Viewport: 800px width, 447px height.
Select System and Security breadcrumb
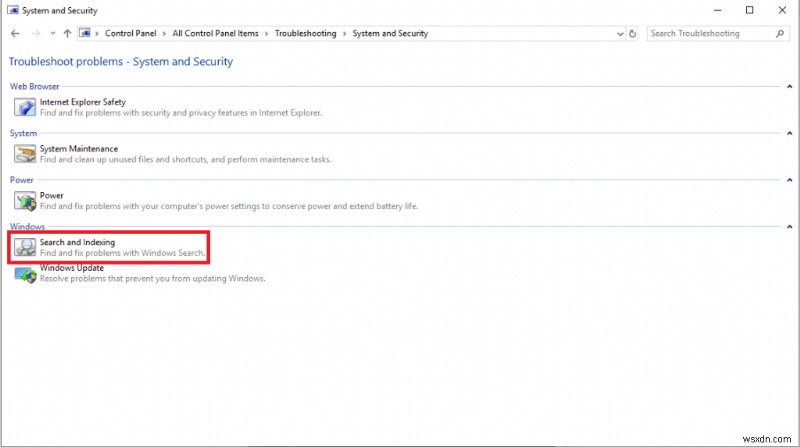(x=390, y=33)
